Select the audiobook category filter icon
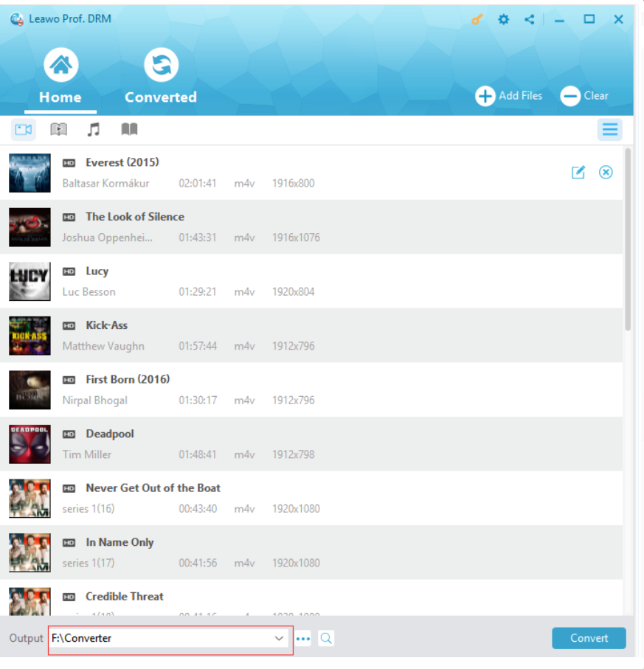 pos(58,129)
